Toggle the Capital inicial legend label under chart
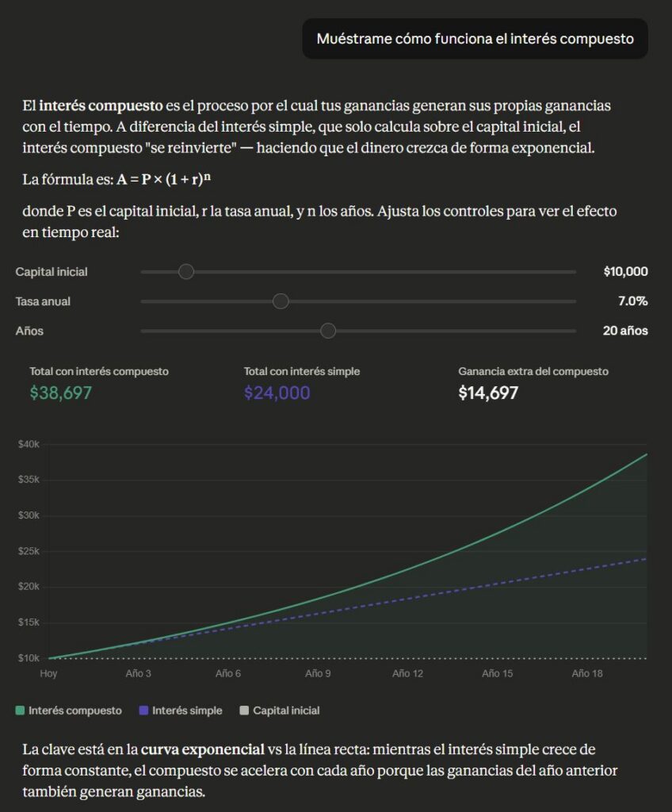This screenshot has width=672, height=812. 286,710
